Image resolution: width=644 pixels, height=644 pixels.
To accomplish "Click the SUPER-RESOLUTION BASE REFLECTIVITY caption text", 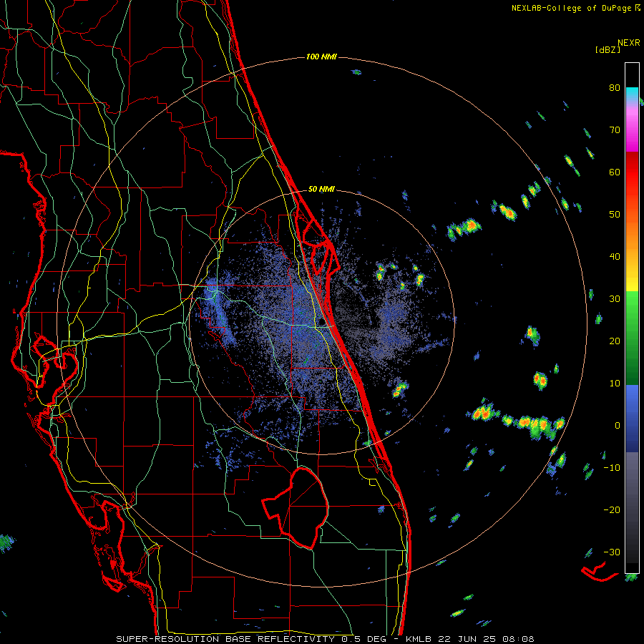I will tap(225, 639).
